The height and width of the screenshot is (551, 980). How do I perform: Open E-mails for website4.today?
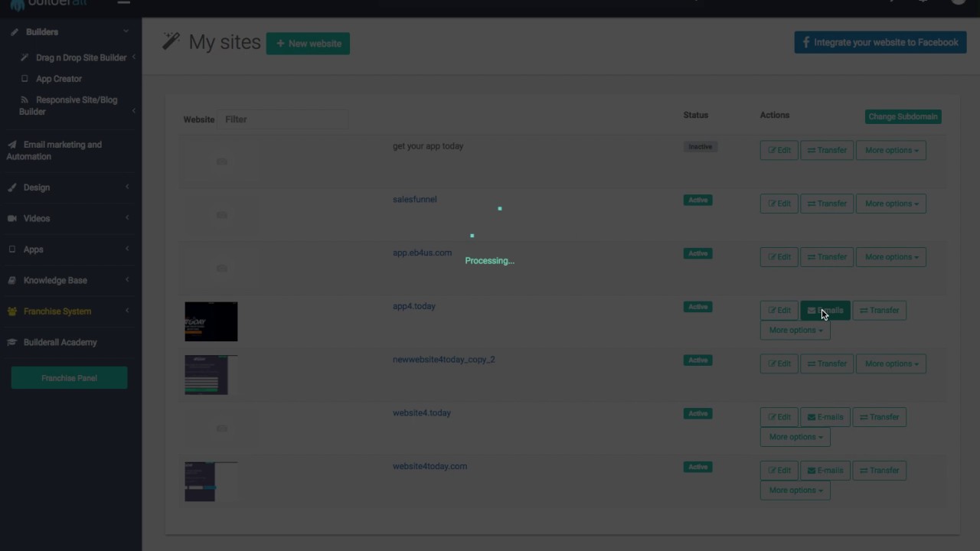click(x=825, y=417)
